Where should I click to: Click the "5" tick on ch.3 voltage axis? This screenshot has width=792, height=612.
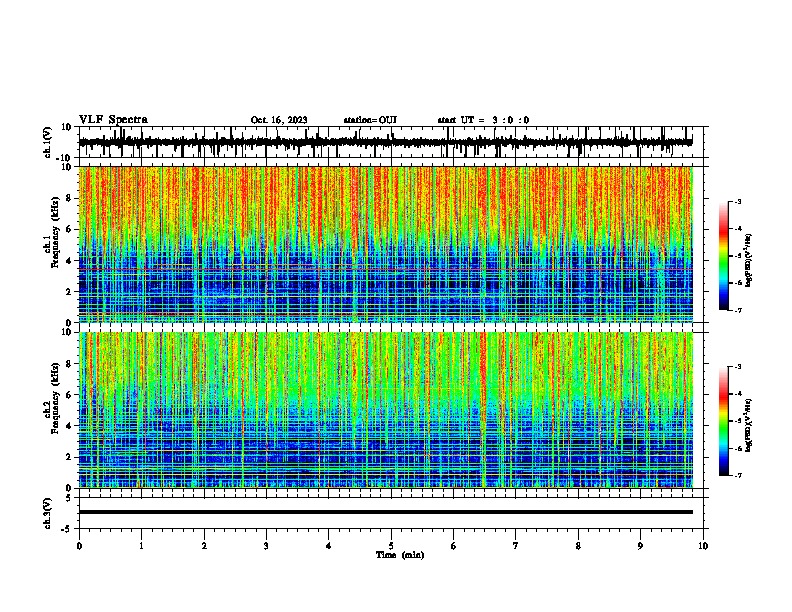click(x=69, y=498)
